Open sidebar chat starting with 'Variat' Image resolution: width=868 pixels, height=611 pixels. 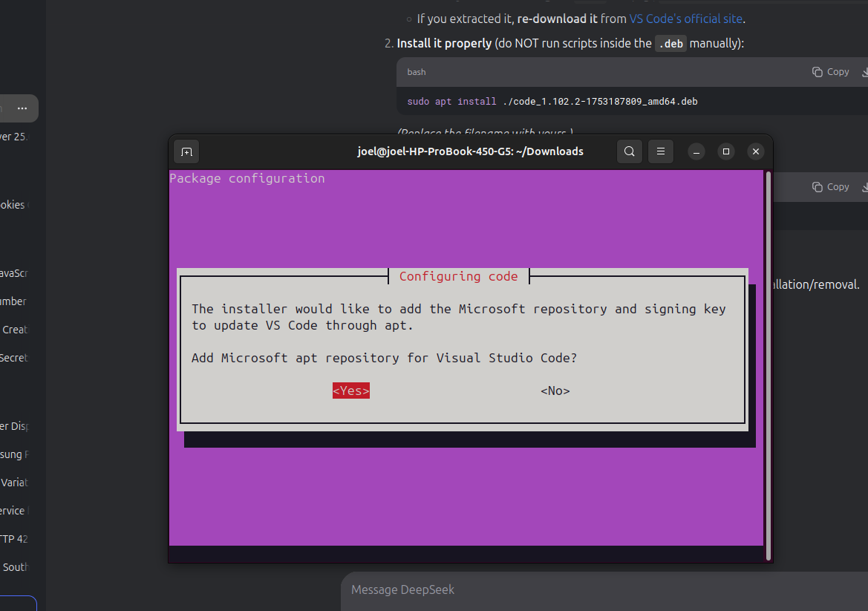point(14,483)
